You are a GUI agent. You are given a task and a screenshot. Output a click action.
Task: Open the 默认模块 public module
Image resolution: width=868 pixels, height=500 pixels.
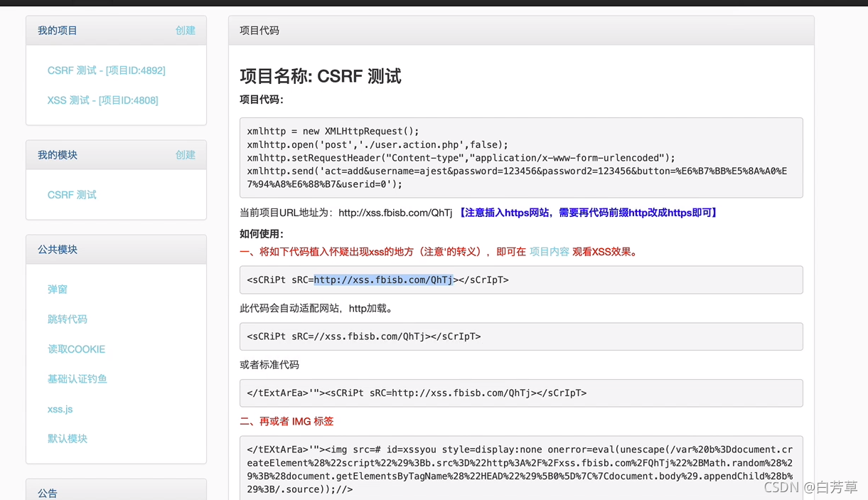click(68, 439)
